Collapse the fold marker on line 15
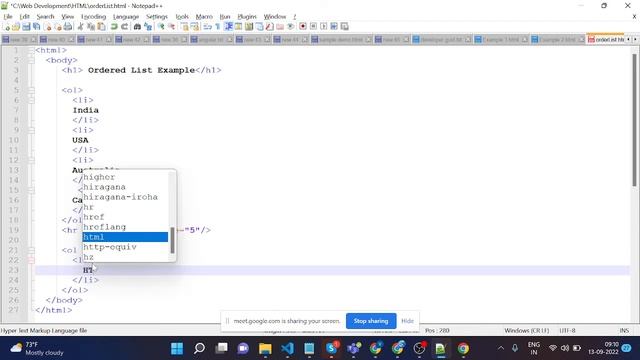The width and height of the screenshot is (640, 360). pos(31,190)
